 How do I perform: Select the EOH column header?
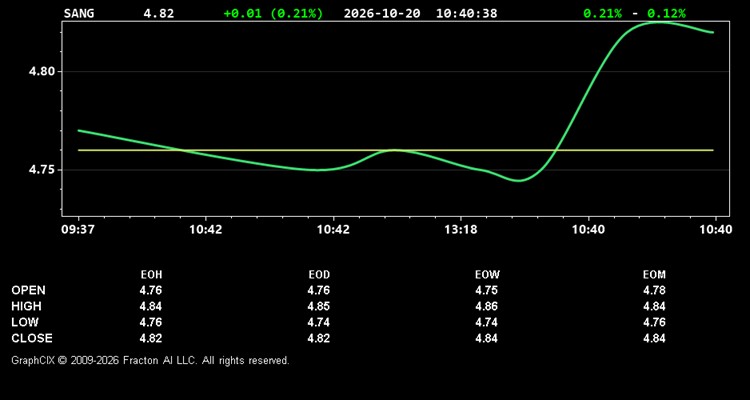(x=151, y=275)
